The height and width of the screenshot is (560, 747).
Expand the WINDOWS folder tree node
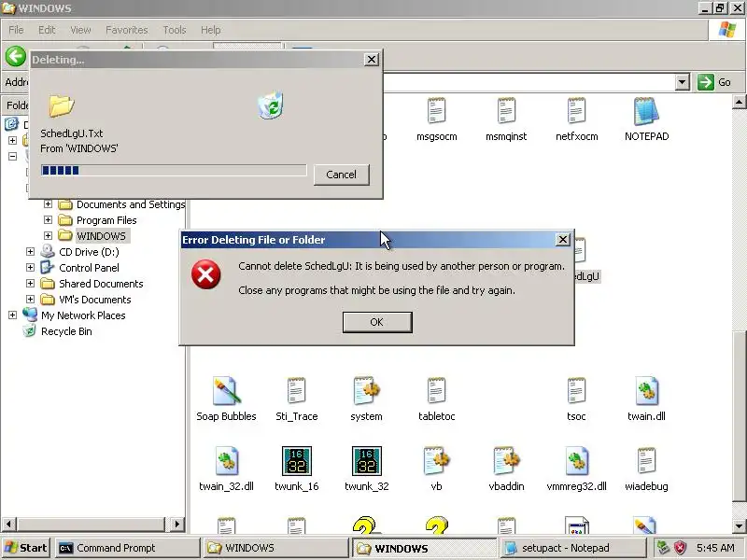(48, 236)
